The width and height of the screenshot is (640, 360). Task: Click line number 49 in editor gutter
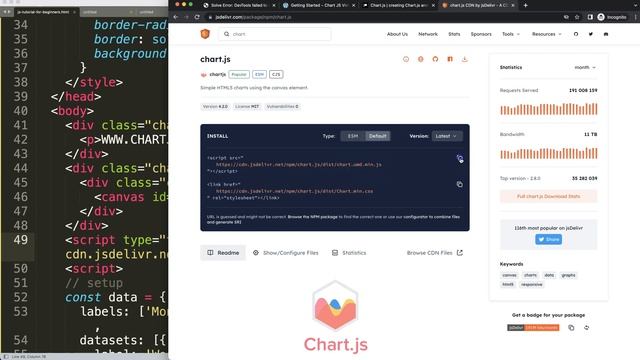pyautogui.click(x=20, y=240)
